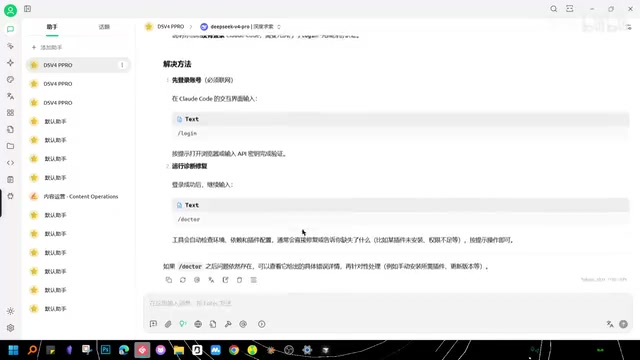The height and width of the screenshot is (360, 640).
Task: Click the send message arrow button
Action: pyautogui.click(x=623, y=324)
